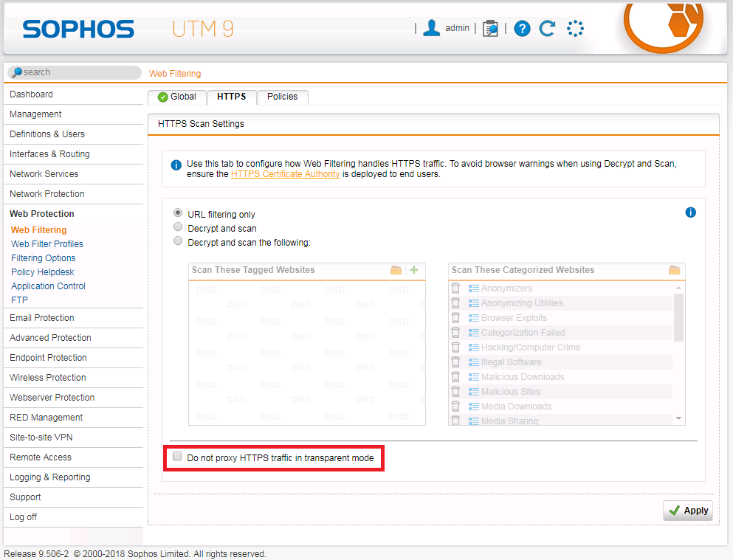Open Filtering Options submenu
733x560 pixels.
pyautogui.click(x=44, y=258)
